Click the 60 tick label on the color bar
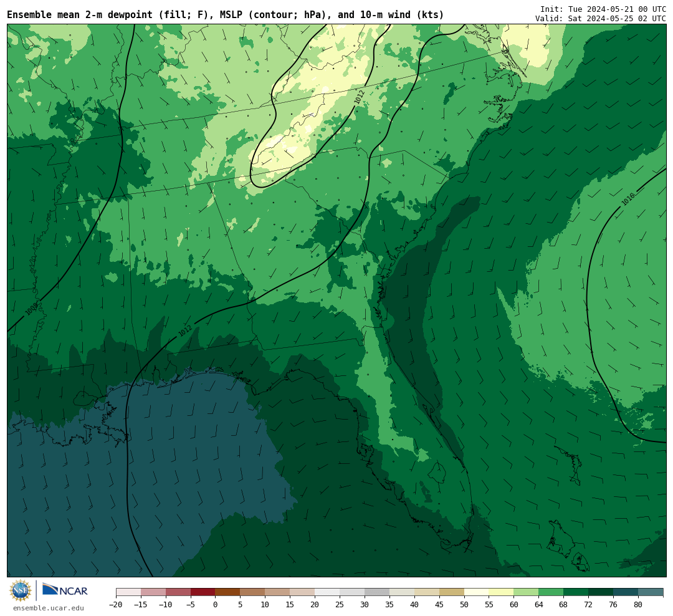This screenshot has width=673, height=616. point(514,605)
